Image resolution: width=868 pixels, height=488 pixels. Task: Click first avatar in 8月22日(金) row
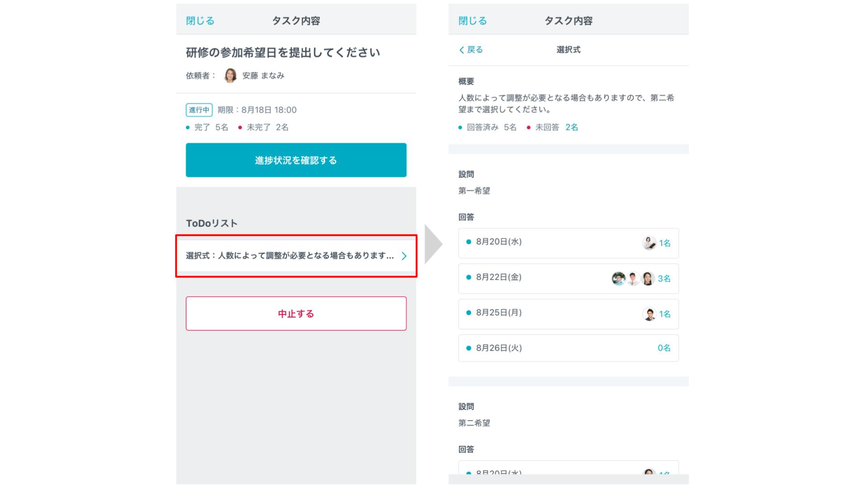tap(618, 279)
